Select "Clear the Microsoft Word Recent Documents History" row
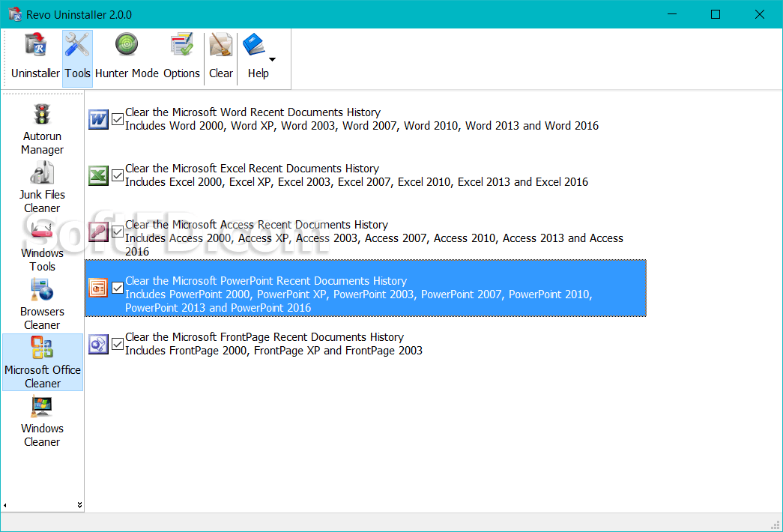This screenshot has width=783, height=532. click(x=366, y=119)
